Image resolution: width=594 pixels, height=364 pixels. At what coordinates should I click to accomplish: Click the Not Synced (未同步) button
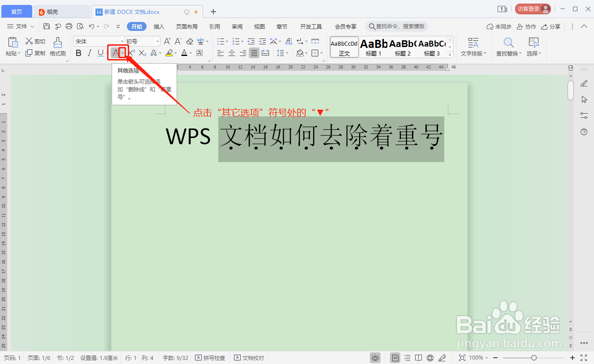coord(499,26)
